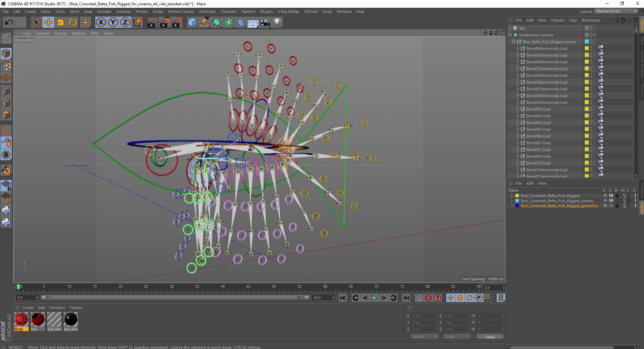Screen dimensions: 644x349
Task: Activate the Rotate tool in top toolbar
Action: tap(73, 23)
